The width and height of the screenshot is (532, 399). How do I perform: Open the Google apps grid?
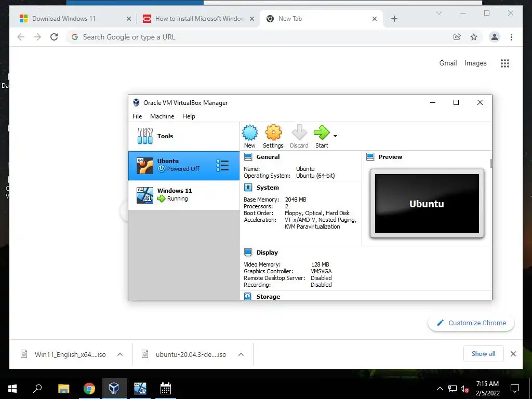(x=505, y=63)
